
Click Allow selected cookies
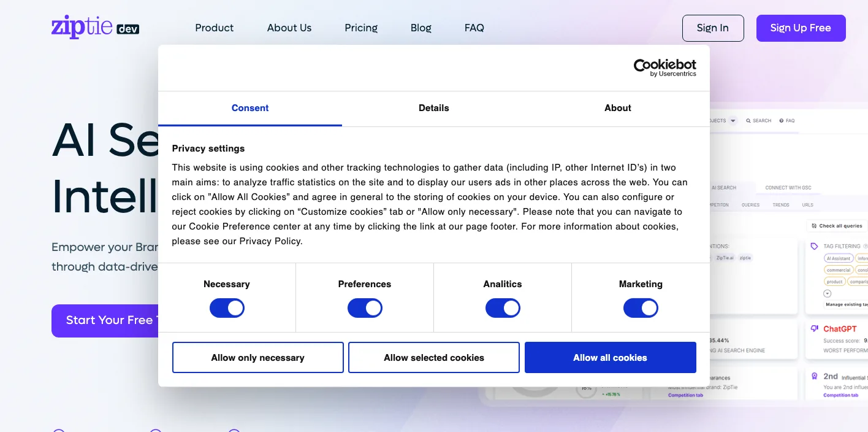click(434, 358)
